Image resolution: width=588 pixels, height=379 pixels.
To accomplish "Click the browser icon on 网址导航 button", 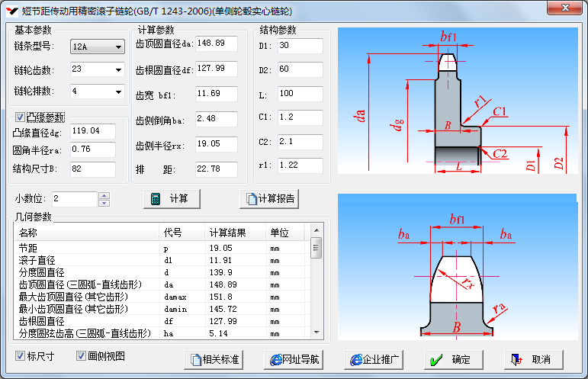I will pos(275,359).
